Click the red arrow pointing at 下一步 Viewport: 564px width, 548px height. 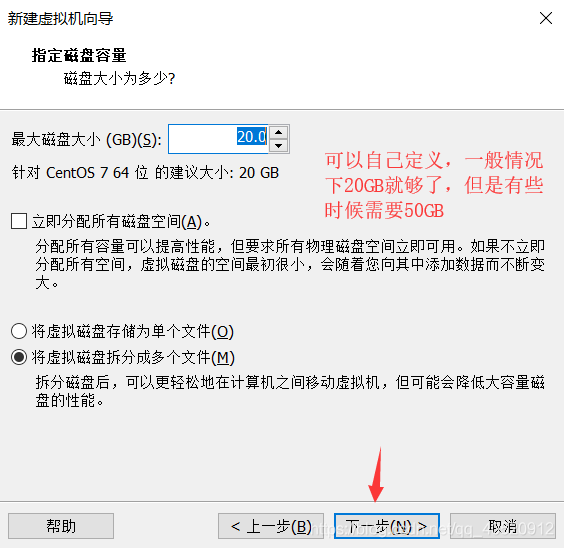point(376,474)
